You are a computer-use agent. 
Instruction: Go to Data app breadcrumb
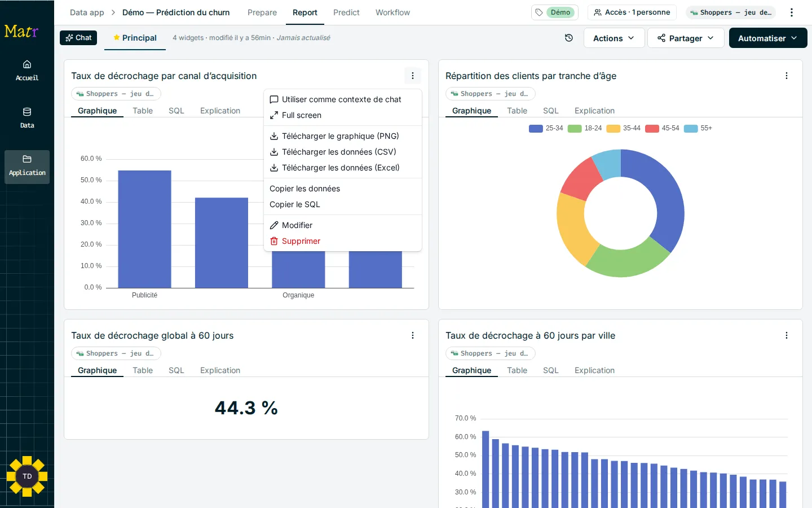(87, 12)
